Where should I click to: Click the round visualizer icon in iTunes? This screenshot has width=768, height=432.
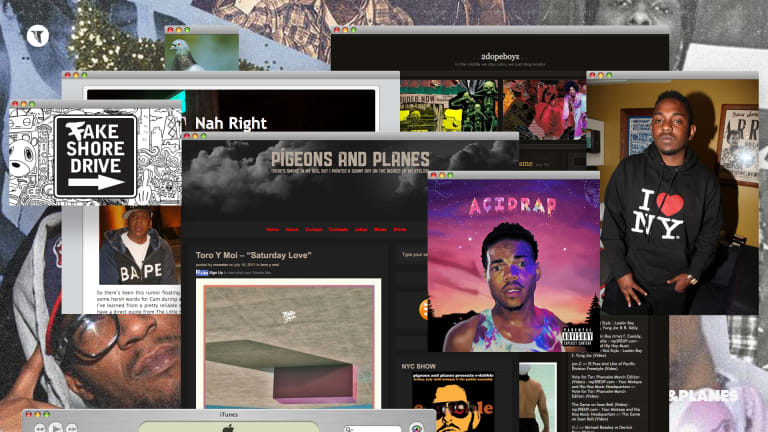(416, 428)
